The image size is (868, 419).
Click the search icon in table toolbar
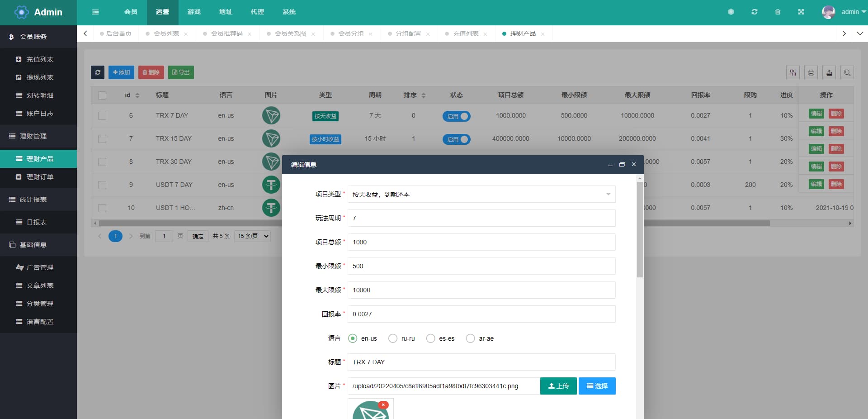[847, 72]
